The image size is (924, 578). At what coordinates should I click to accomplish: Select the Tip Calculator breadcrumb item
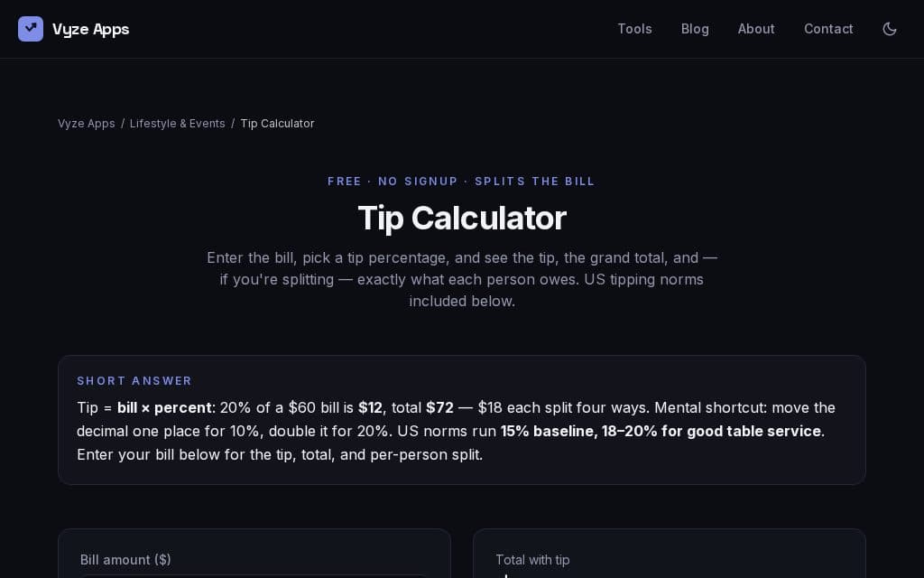coord(277,123)
